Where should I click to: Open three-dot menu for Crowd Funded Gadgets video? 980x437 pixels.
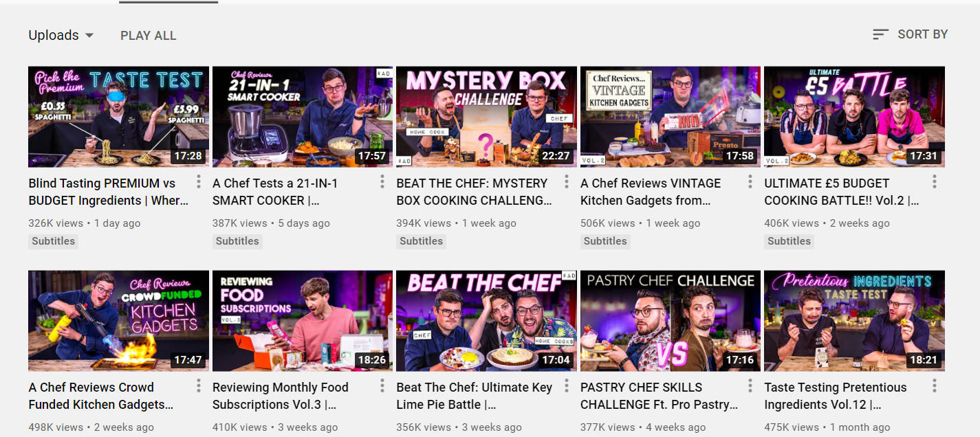(199, 385)
